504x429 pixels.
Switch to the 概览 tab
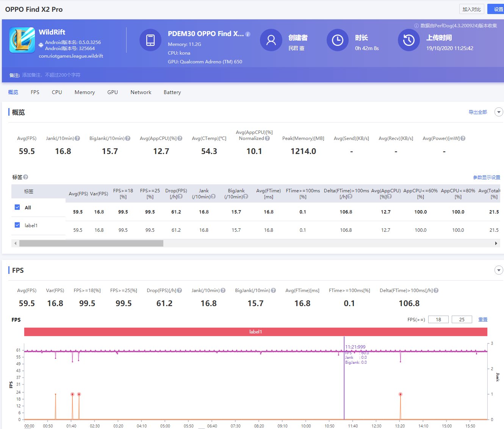tap(13, 92)
